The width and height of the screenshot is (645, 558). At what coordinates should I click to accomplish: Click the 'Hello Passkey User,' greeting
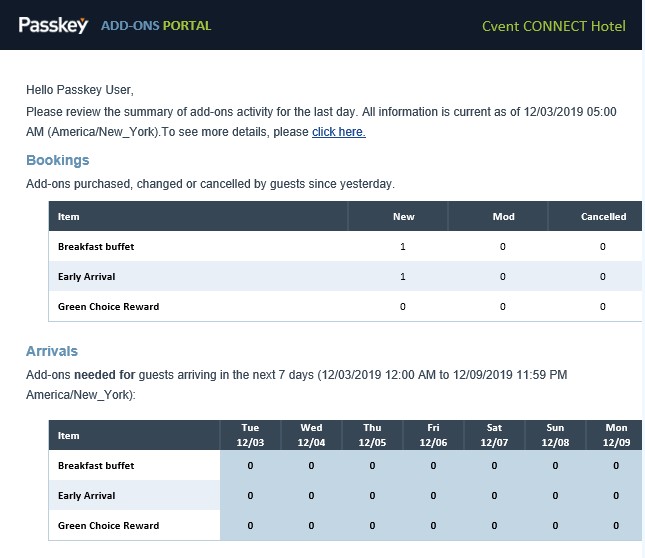pos(80,90)
